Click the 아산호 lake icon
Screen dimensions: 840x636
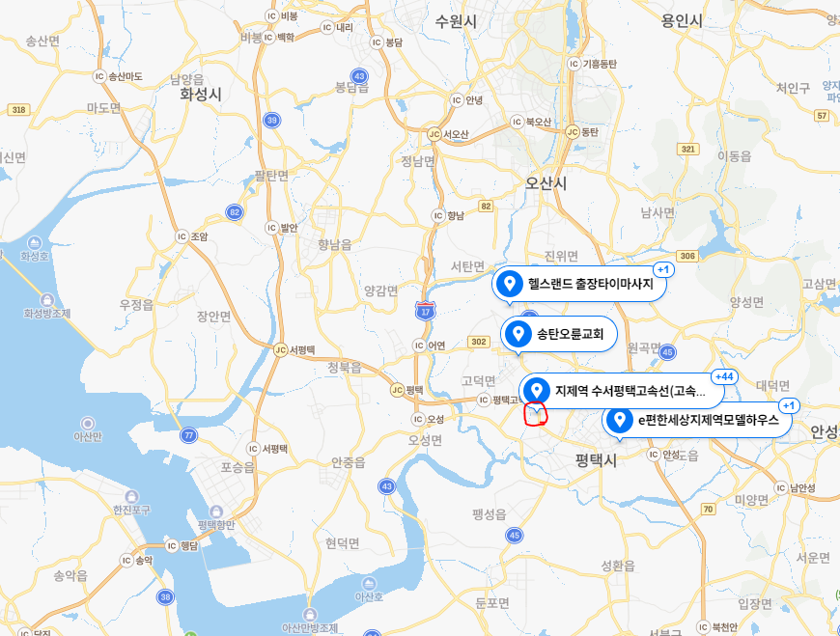coord(369,584)
